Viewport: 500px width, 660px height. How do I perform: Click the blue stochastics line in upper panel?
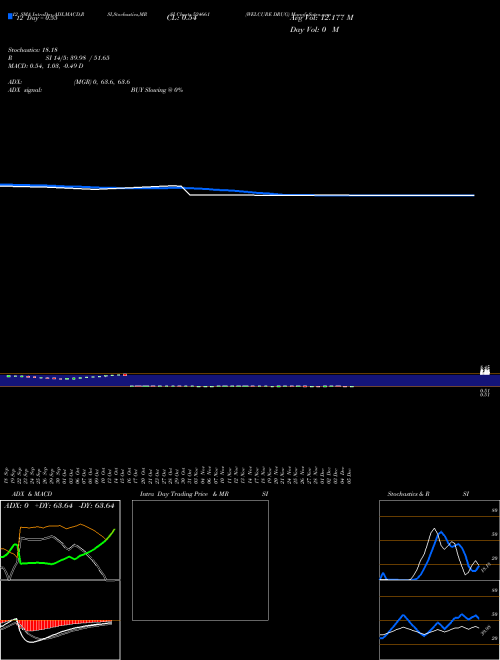(x=441, y=534)
